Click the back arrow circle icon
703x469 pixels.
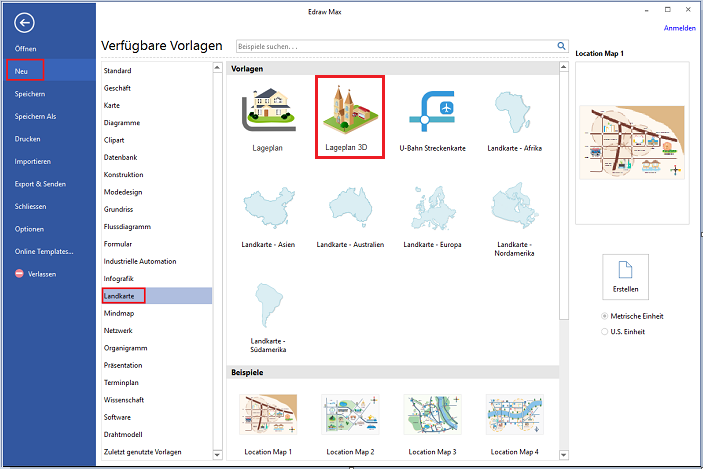[x=24, y=22]
